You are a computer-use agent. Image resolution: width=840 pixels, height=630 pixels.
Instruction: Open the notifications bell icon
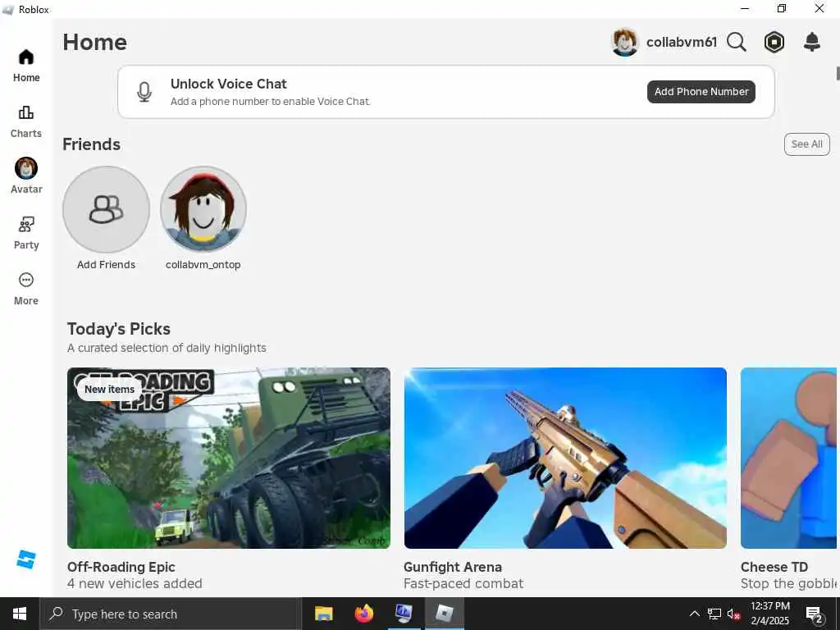pos(812,42)
